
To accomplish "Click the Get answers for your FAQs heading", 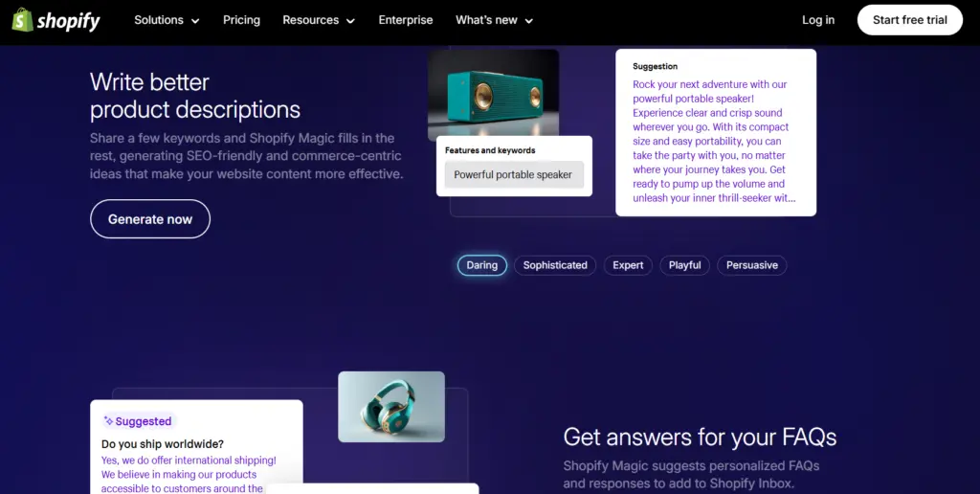I will (x=700, y=437).
